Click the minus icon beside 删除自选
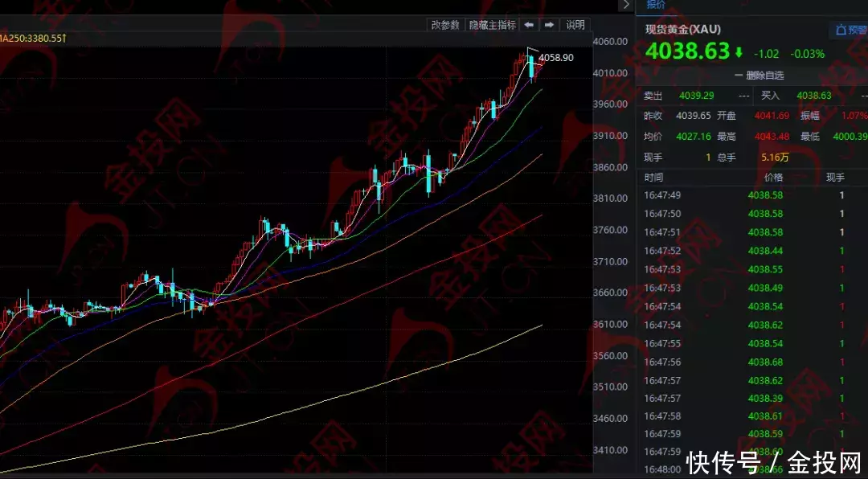The image size is (868, 479). 738,76
